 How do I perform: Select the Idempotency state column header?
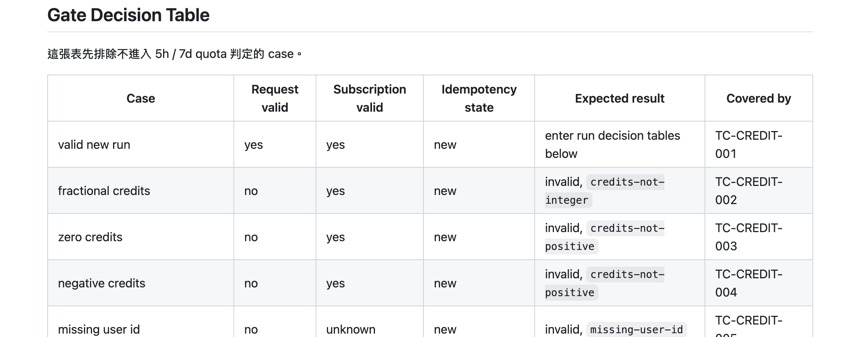coord(479,98)
